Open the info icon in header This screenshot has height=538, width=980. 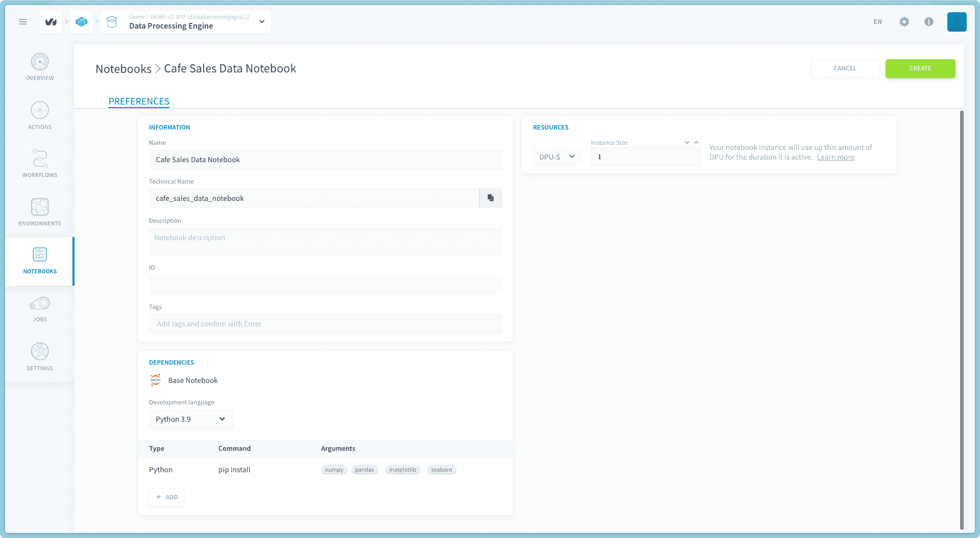click(x=929, y=21)
